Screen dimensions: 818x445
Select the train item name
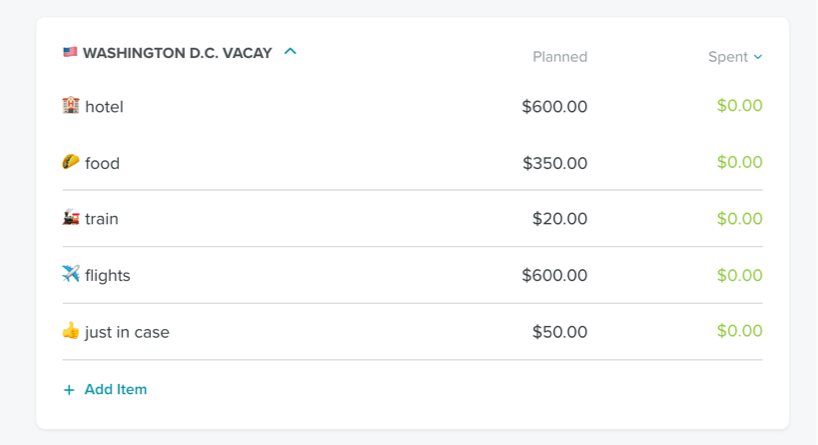[102, 219]
